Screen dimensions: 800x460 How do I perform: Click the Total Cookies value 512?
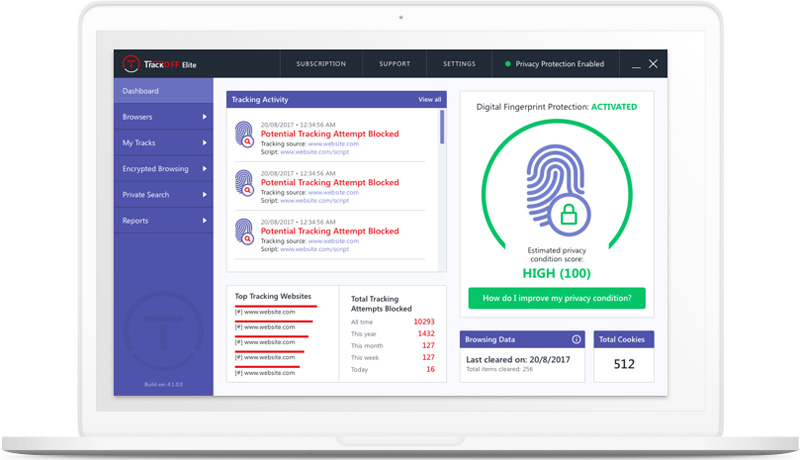click(624, 364)
